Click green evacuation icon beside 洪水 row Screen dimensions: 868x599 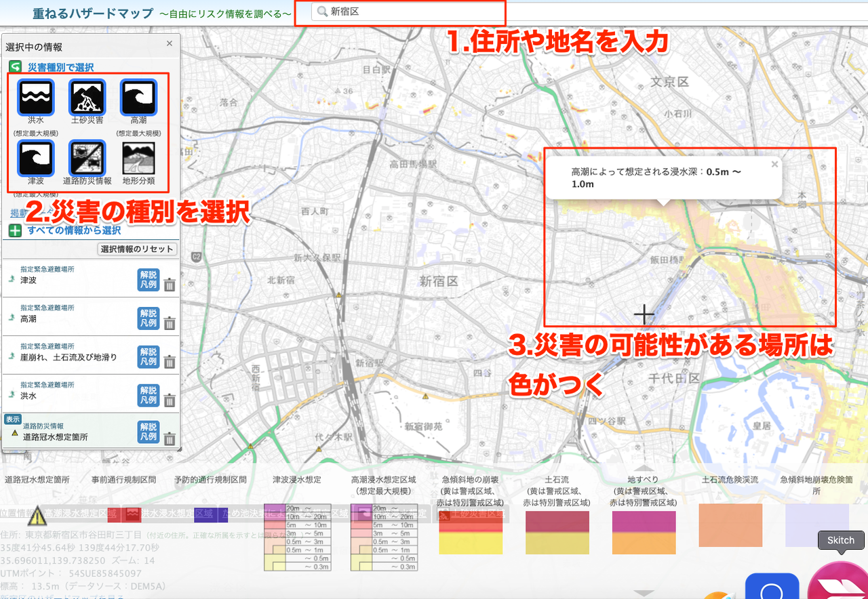click(11, 394)
